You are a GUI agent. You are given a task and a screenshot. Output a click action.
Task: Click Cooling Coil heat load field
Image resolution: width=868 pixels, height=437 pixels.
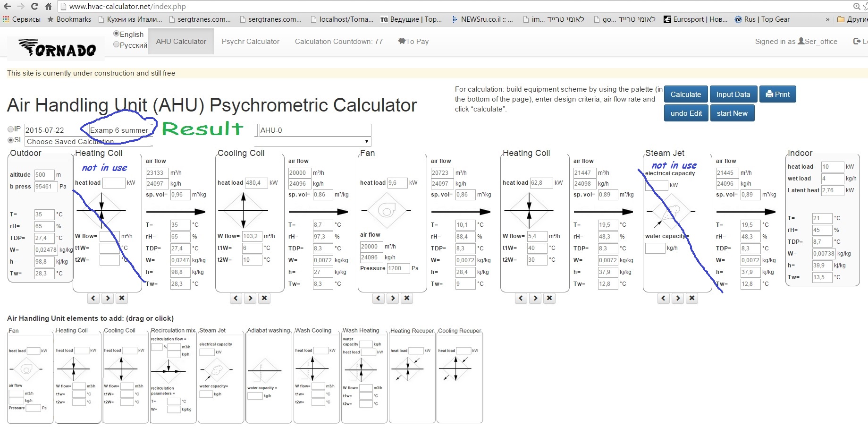pos(255,183)
